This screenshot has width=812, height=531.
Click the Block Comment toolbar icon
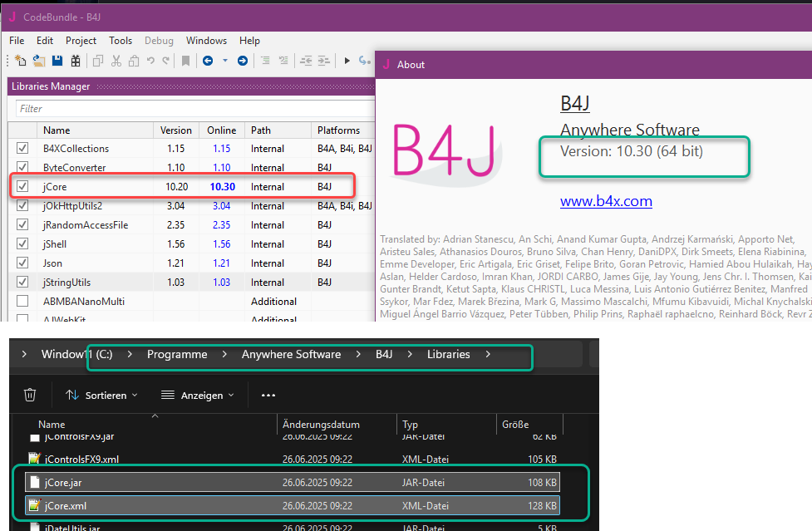[x=265, y=61]
